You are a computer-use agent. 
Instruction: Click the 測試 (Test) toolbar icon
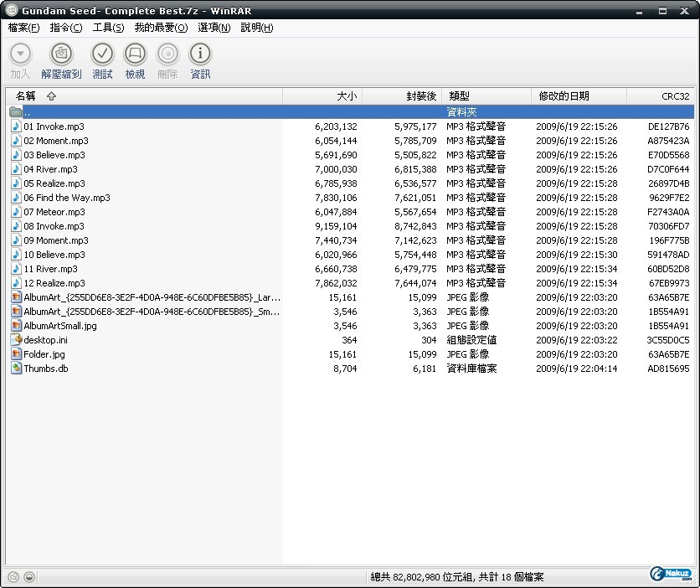(x=102, y=54)
